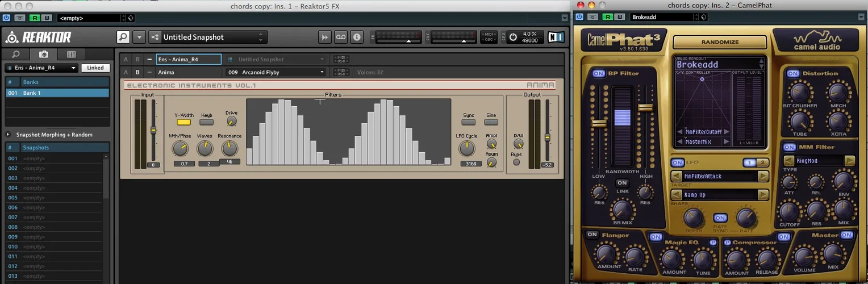This screenshot has width=868, height=284.
Task: Click the tape recorder icon in Reaktor
Action: (341, 37)
